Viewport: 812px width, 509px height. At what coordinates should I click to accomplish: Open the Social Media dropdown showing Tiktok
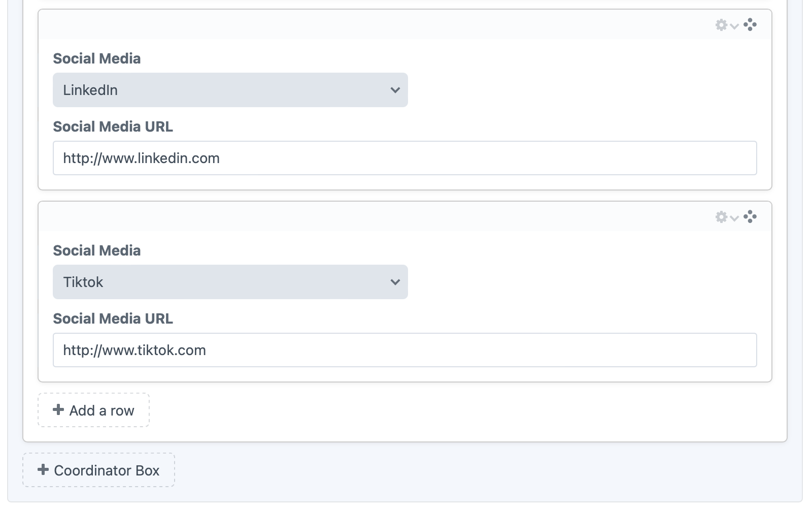[x=230, y=282]
